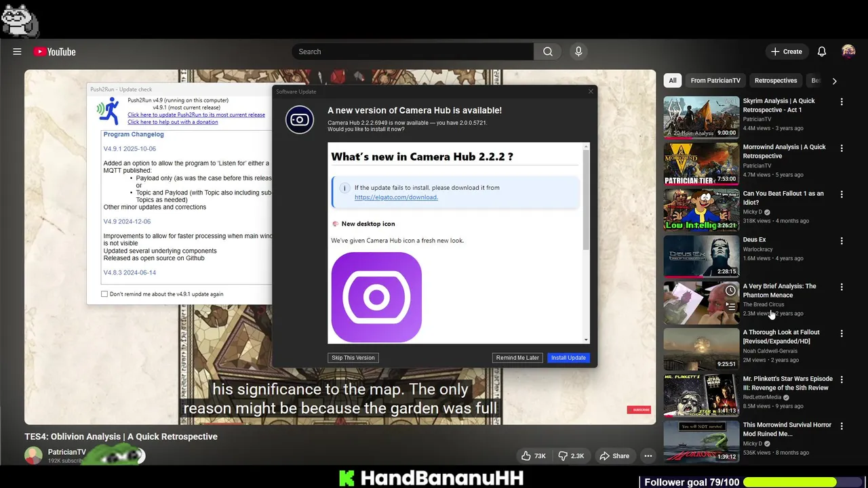This screenshot has width=868, height=488.
Task: Open options for Thorough Look at Fallout
Action: pos(842,333)
